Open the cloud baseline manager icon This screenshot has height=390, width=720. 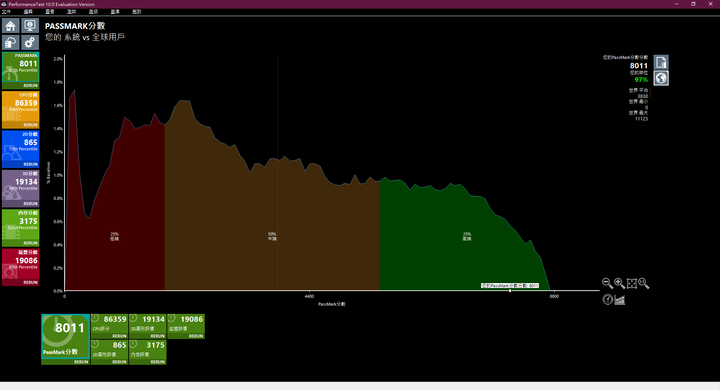[11, 43]
